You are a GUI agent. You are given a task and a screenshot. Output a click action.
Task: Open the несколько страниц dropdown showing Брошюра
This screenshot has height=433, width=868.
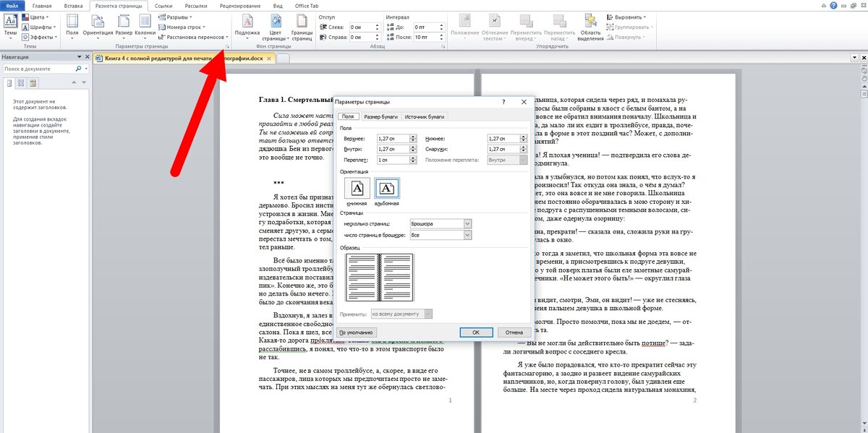coord(466,224)
